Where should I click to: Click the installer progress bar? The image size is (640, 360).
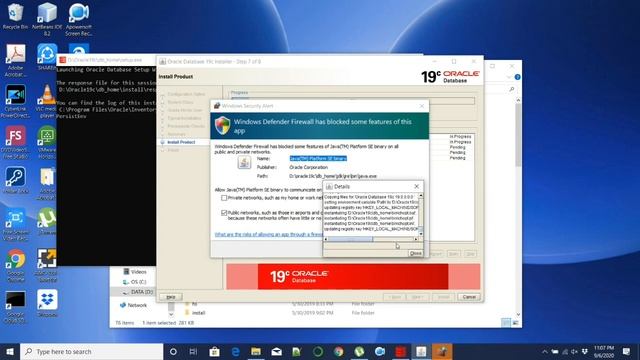[353, 100]
